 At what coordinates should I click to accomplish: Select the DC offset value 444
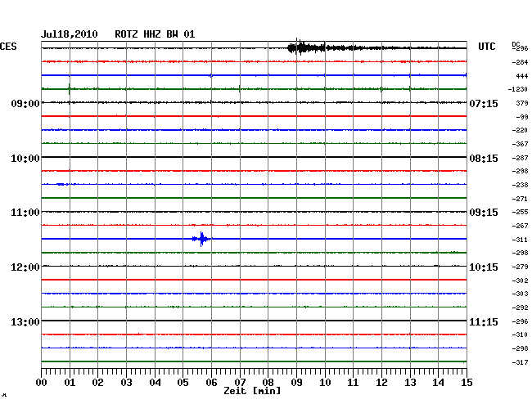tap(522, 76)
